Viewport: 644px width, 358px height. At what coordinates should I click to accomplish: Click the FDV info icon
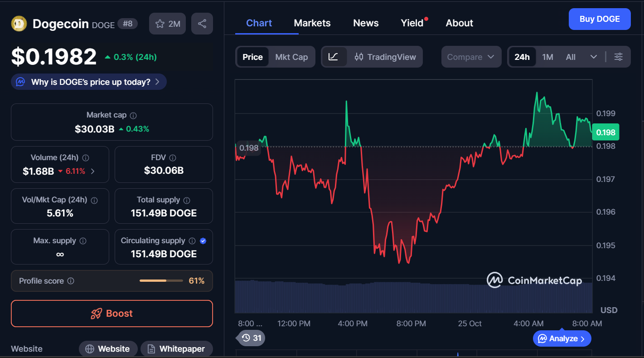[x=172, y=158]
